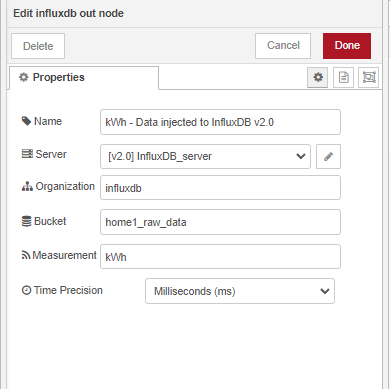Image resolution: width=390 pixels, height=389 pixels.
Task: Switch to the Properties tab
Action: click(x=84, y=78)
